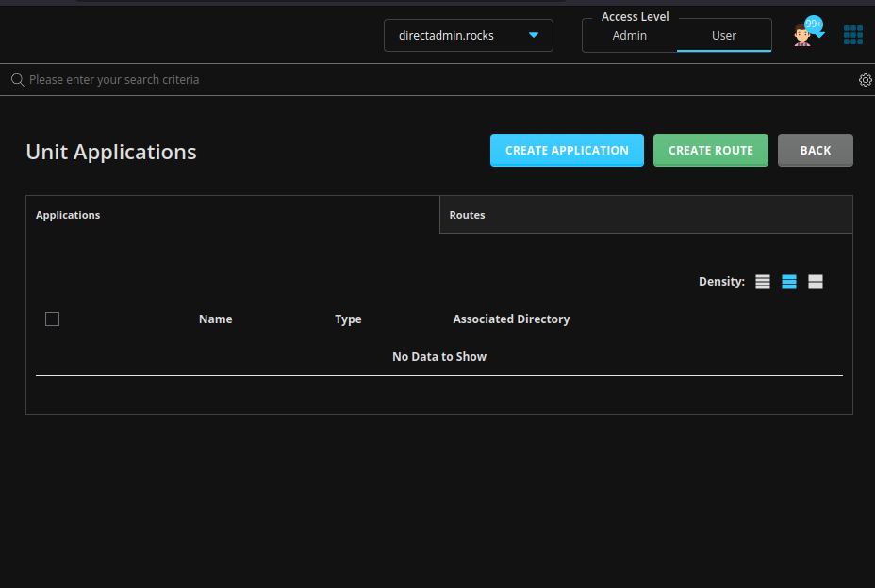Switch to the Routes tab
This screenshot has width=875, height=588.
[x=467, y=214]
